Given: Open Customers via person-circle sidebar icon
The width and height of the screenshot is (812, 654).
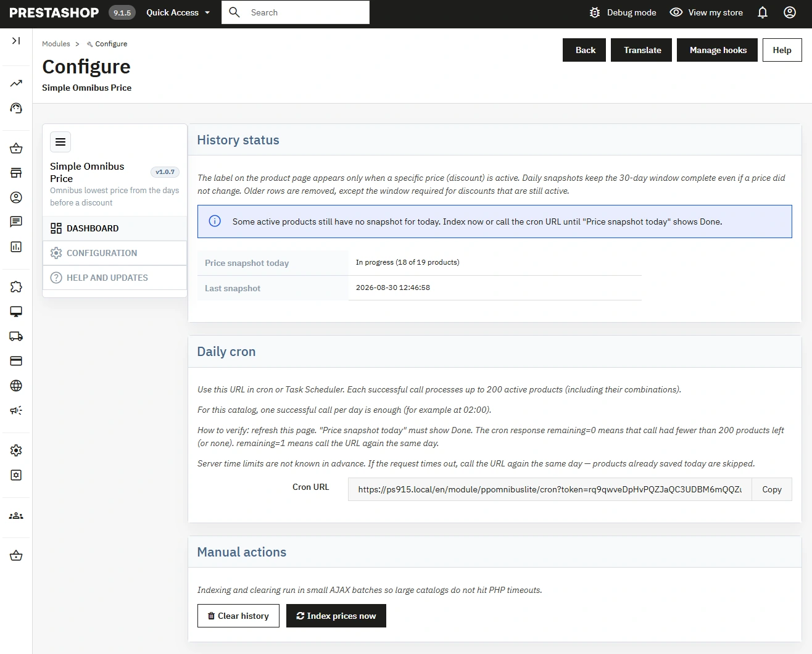Looking at the screenshot, I should tap(16, 197).
